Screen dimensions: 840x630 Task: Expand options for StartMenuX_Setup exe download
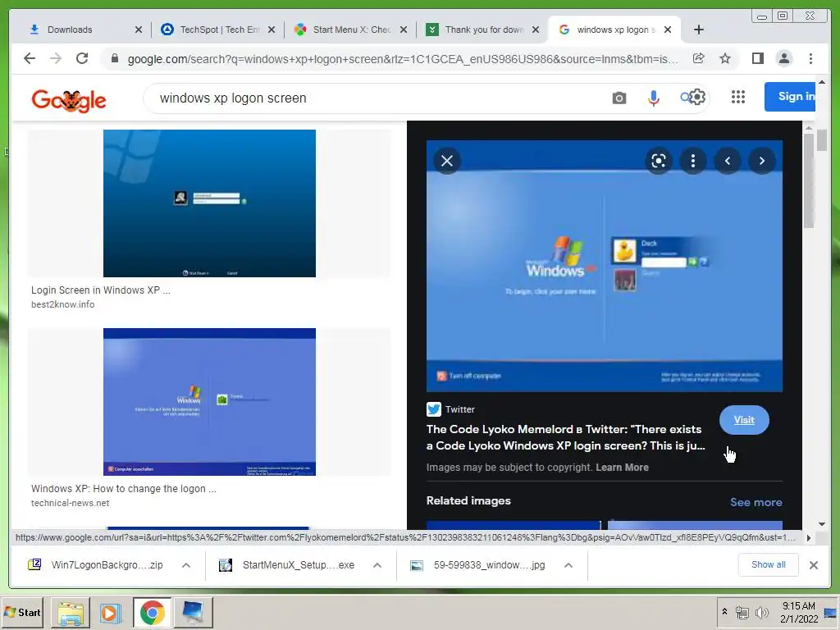[377, 565]
